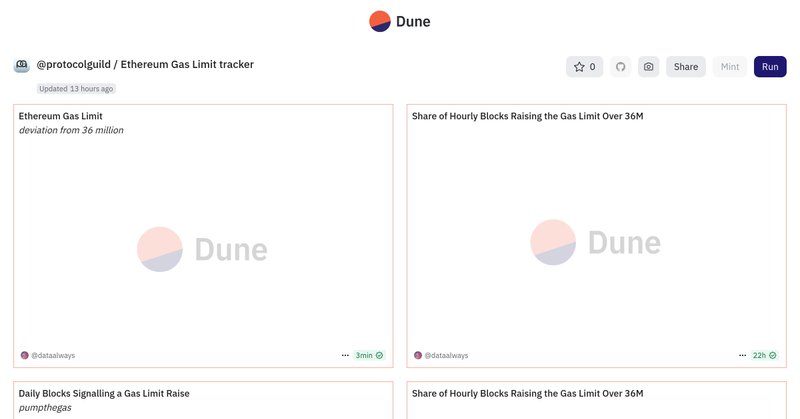Star this dashboard
The width and height of the screenshot is (800, 419).
pyautogui.click(x=584, y=67)
